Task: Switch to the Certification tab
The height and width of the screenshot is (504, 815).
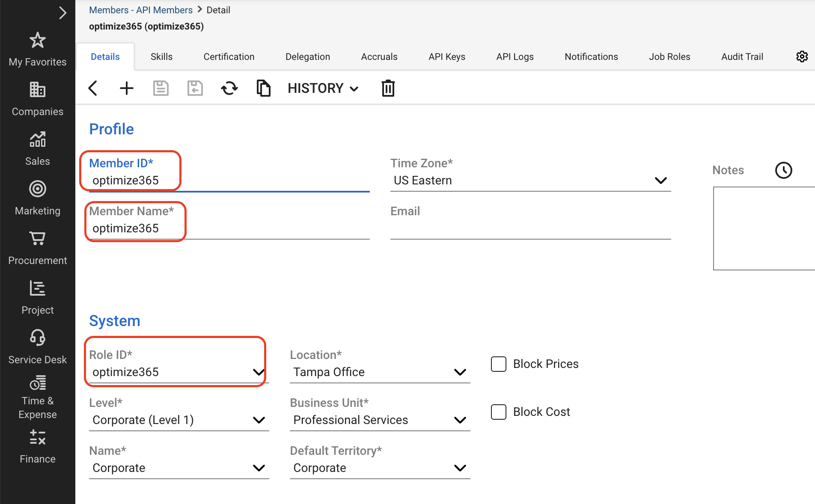Action: coord(229,56)
